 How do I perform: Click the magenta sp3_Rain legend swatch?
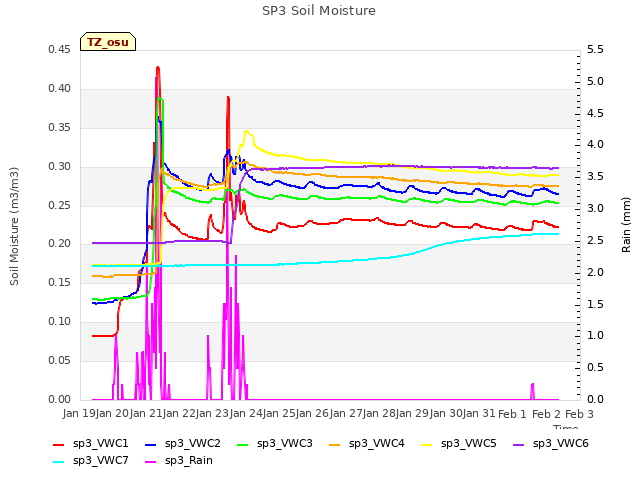point(151,462)
